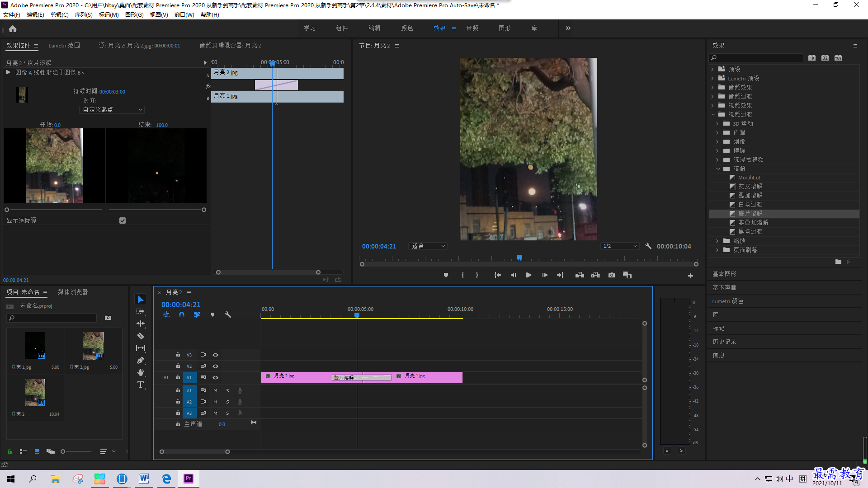Step forward one frame
Image resolution: width=868 pixels, height=488 pixels.
(545, 275)
